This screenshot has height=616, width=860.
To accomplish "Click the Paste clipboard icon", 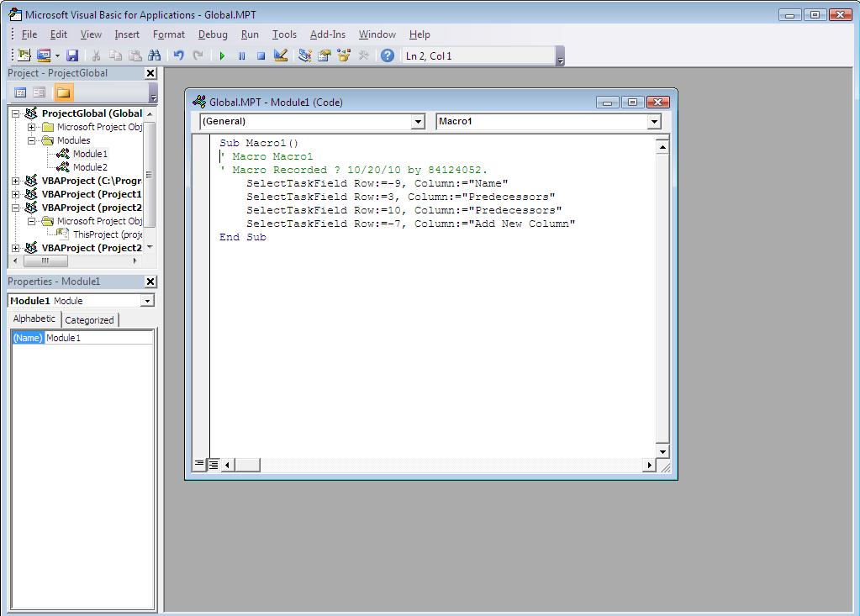I will [135, 55].
